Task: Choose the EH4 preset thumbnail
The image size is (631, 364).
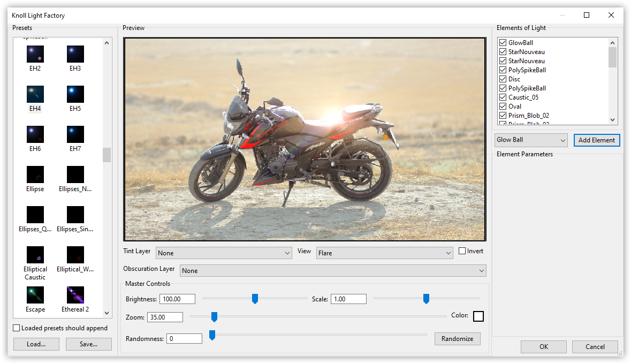Action: point(35,94)
